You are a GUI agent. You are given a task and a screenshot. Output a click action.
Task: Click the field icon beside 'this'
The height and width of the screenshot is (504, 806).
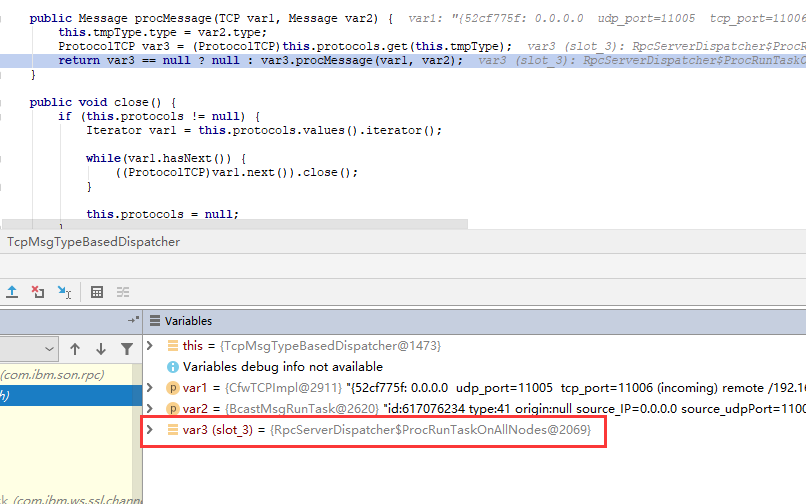pyautogui.click(x=173, y=346)
